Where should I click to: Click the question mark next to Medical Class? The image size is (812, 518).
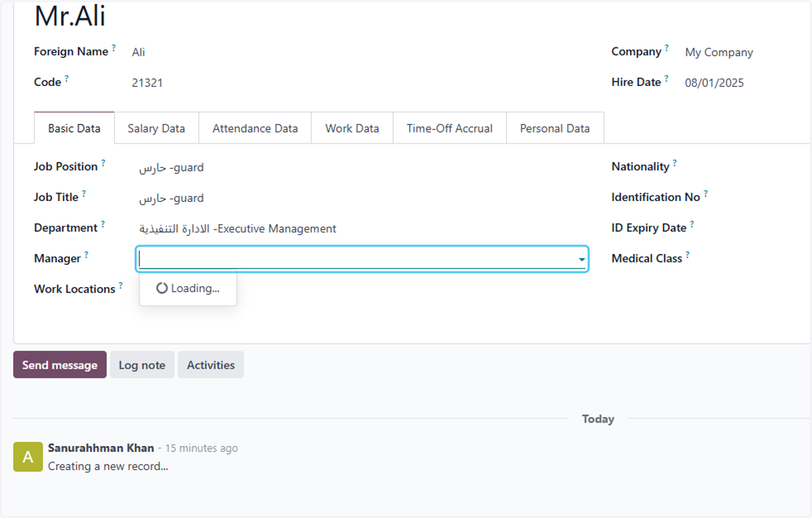(687, 255)
